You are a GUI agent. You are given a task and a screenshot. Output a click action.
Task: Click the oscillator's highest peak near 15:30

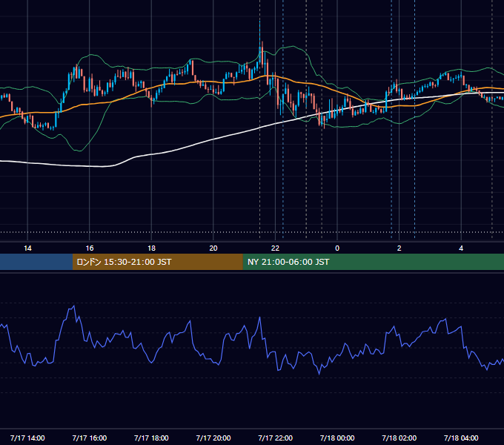[x=74, y=306]
